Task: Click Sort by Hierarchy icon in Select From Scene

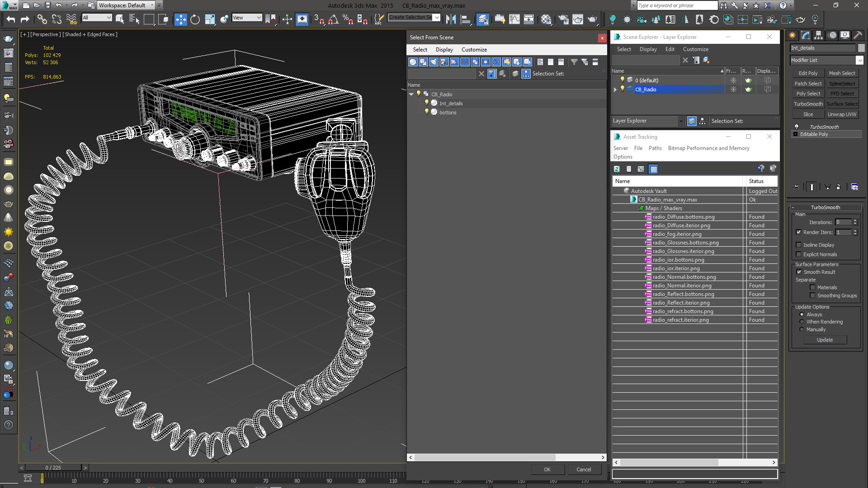Action: (x=526, y=74)
